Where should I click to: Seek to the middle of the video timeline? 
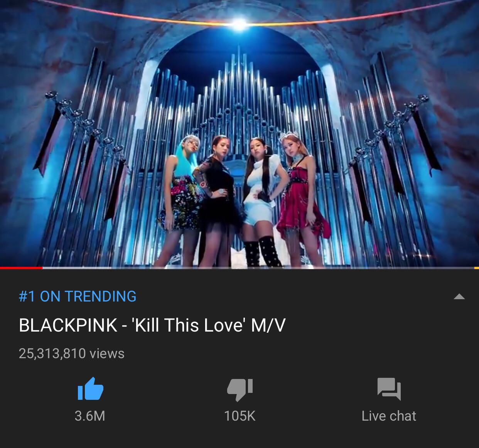pos(239,268)
